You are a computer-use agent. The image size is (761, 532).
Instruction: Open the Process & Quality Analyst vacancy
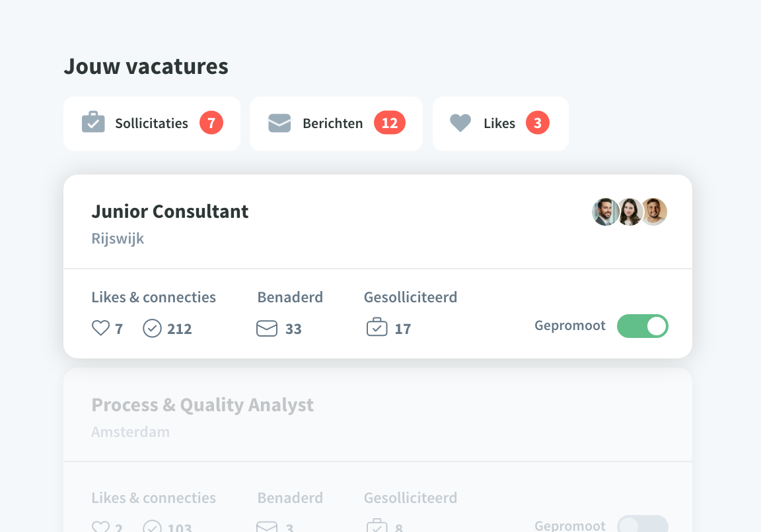click(202, 405)
